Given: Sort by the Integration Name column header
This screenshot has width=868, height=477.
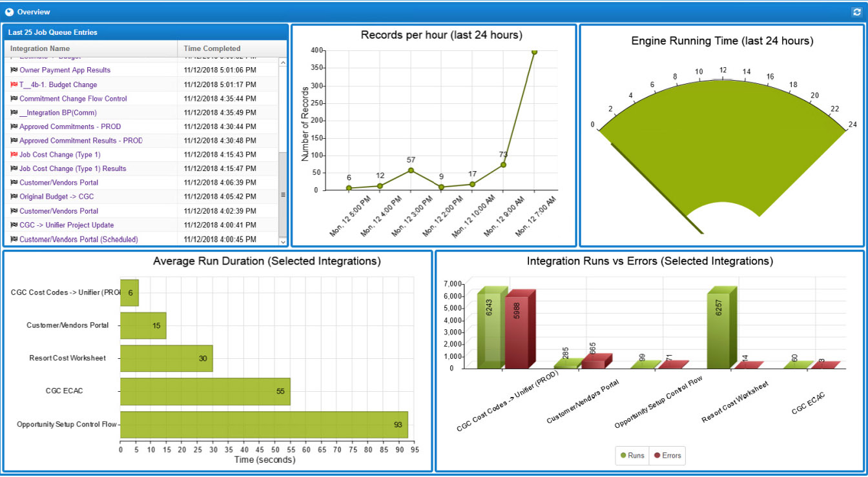Looking at the screenshot, I should pos(40,48).
